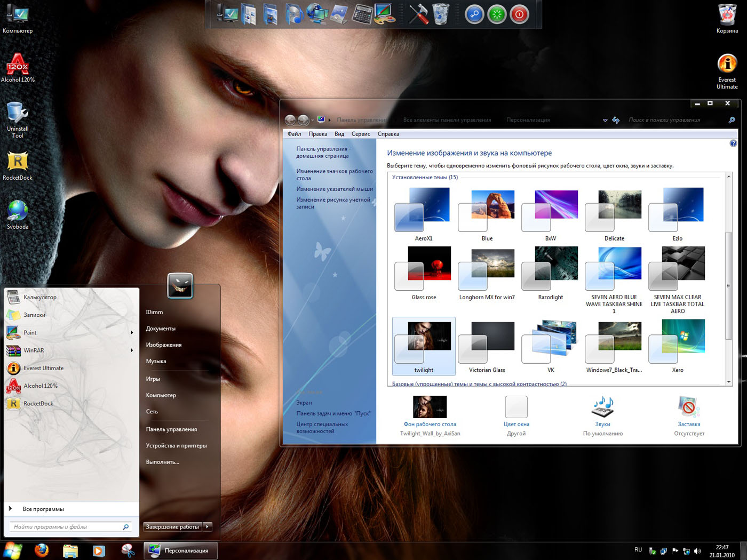Open Alcohol 120% desktop shortcut
This screenshot has width=747, height=560.
(18, 65)
